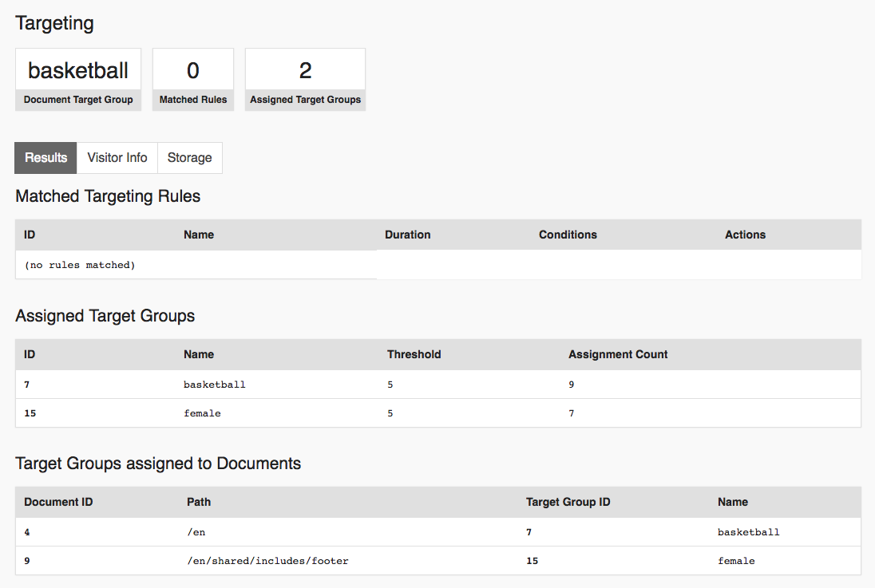Select the female row in Assigned Target Groups
875x588 pixels.
coord(202,413)
